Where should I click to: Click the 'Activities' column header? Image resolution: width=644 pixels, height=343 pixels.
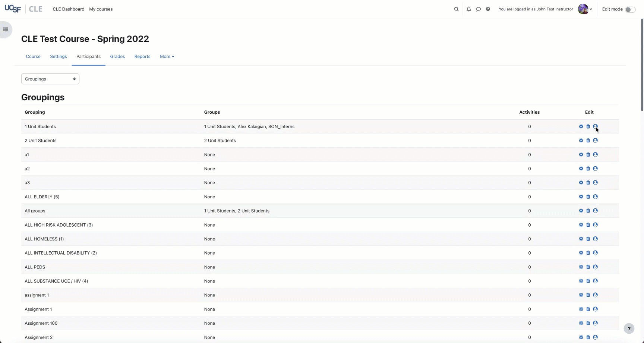[x=529, y=112]
